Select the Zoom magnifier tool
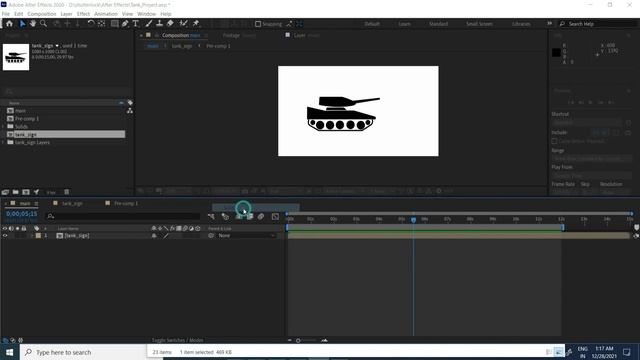This screenshot has height=360, width=640. point(43,24)
